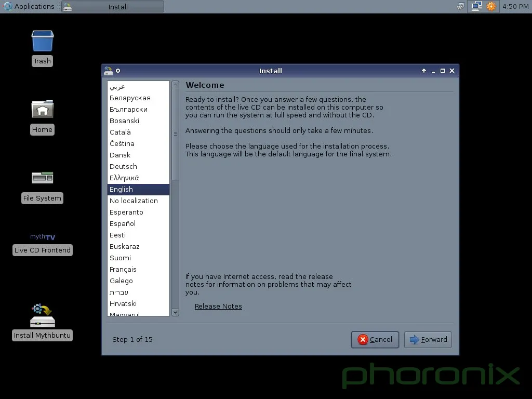Open the Release Notes link
Viewport: 532px width, 399px height.
pyautogui.click(x=218, y=307)
